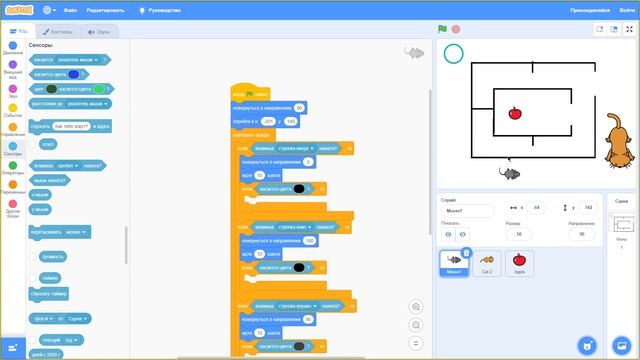Edit sprite size field
Screen dimensions: 640x360
pyautogui.click(x=519, y=234)
